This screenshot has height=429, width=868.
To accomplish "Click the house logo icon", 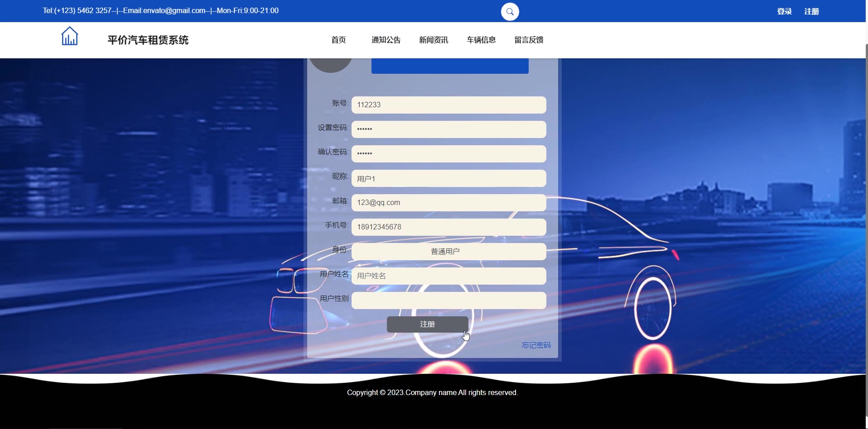I will coord(70,36).
